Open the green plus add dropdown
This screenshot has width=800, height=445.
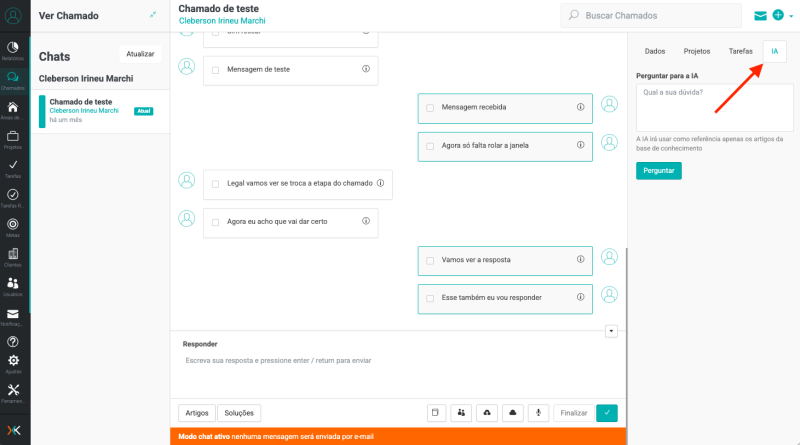[x=781, y=16]
